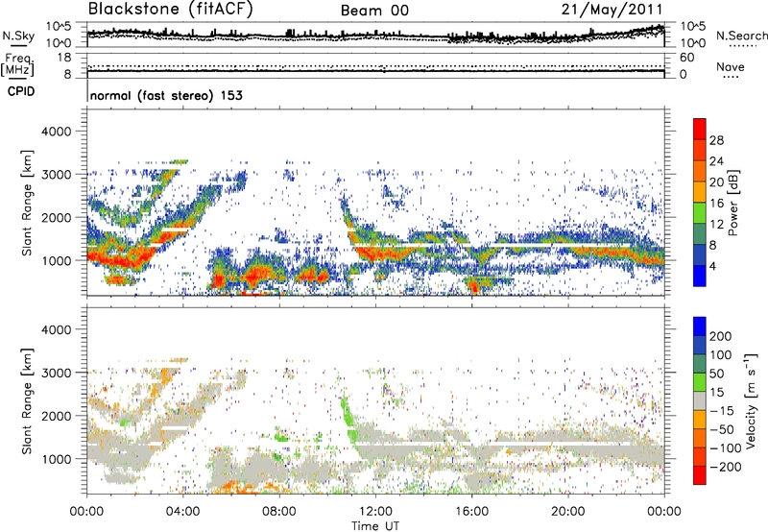Click 'normal (fast stereo) 153' text
This screenshot has height=532, width=768.
coord(166,95)
